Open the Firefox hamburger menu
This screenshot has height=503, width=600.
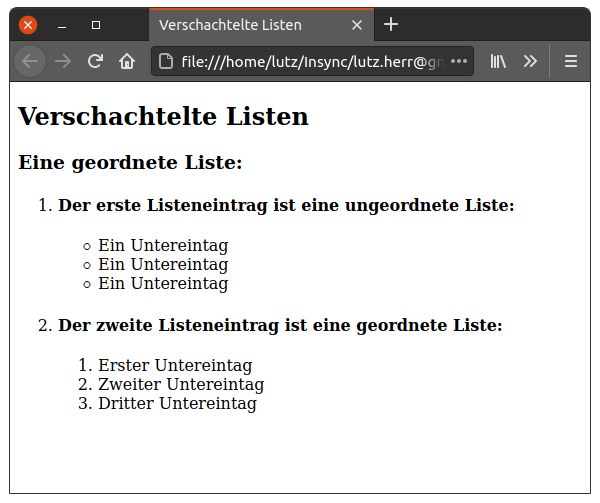click(571, 61)
